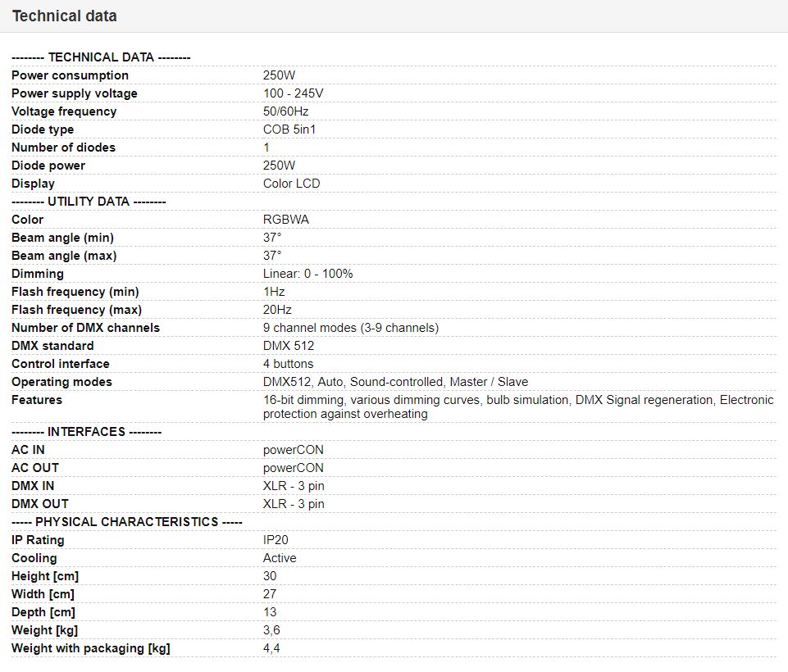Click the 'Height [cm]' label

(x=45, y=577)
